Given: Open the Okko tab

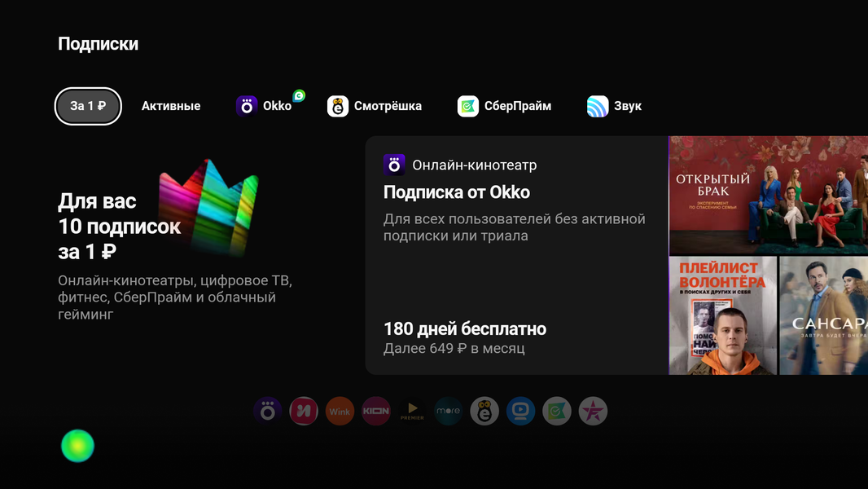Looking at the screenshot, I should pos(264,106).
